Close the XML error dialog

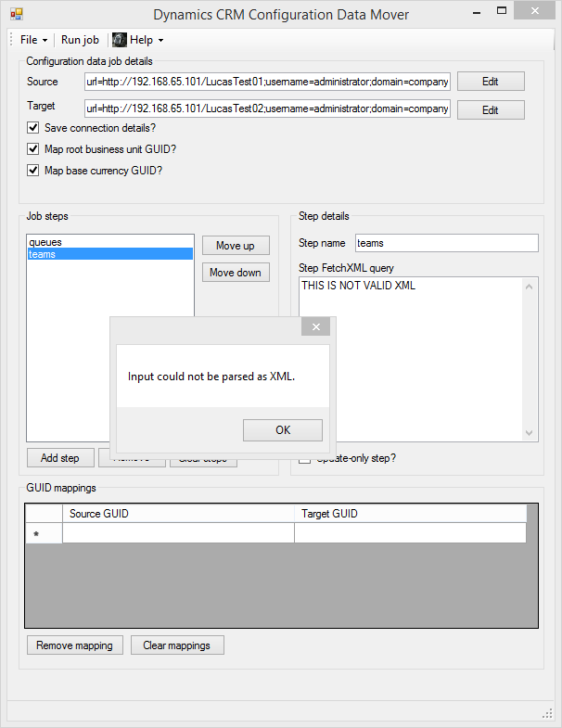pos(316,326)
